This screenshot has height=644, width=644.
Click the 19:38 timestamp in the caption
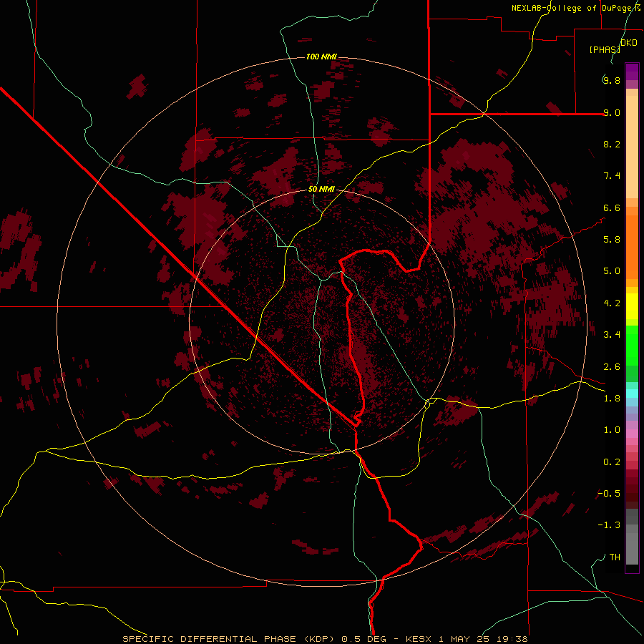pyautogui.click(x=514, y=639)
